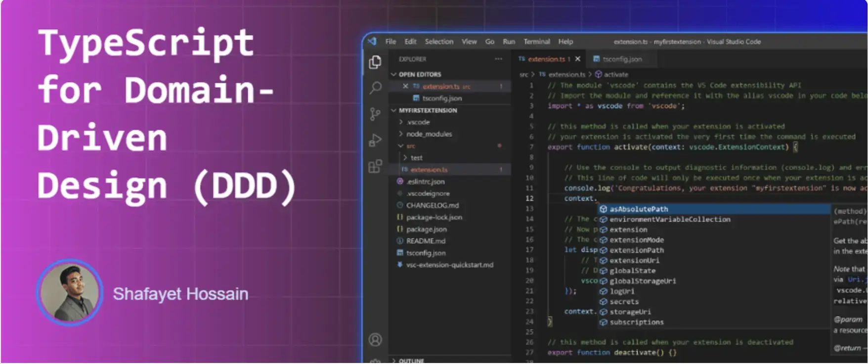Open .eslintrc.json file

point(425,182)
